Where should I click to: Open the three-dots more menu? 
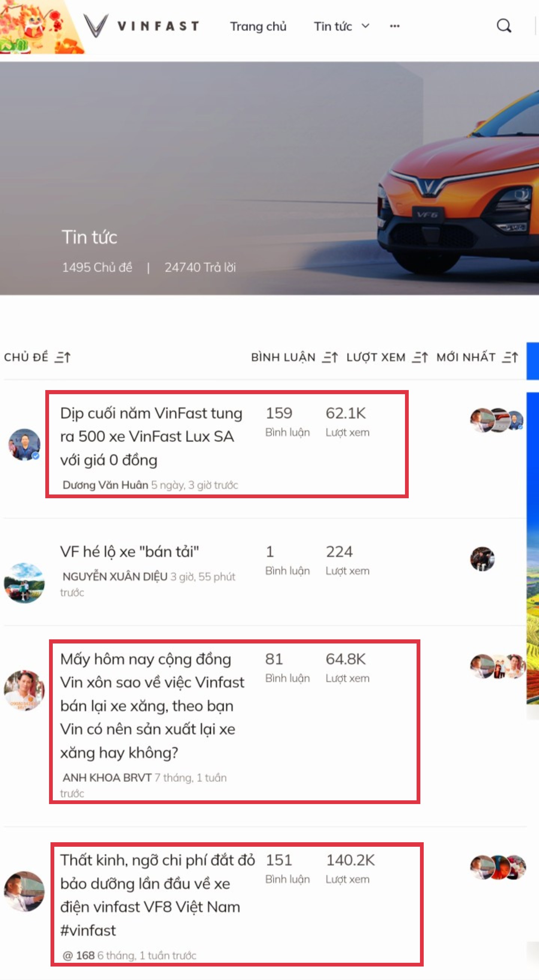(x=395, y=26)
